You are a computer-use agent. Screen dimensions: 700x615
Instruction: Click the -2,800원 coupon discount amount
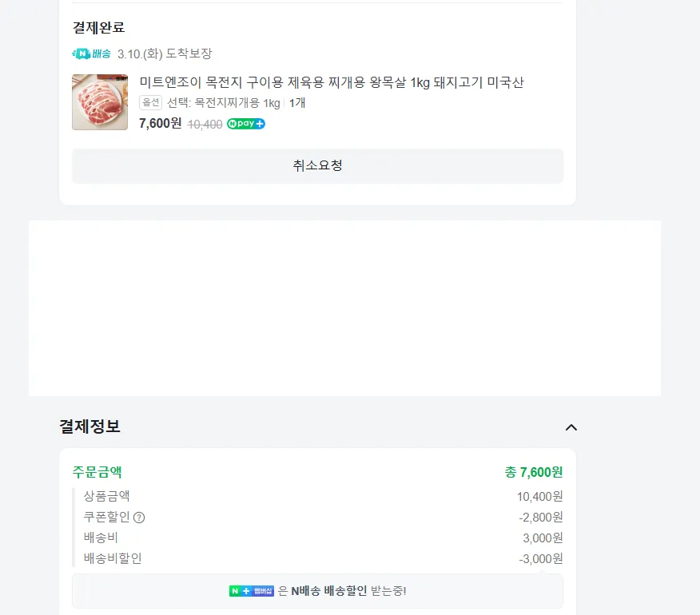540,518
